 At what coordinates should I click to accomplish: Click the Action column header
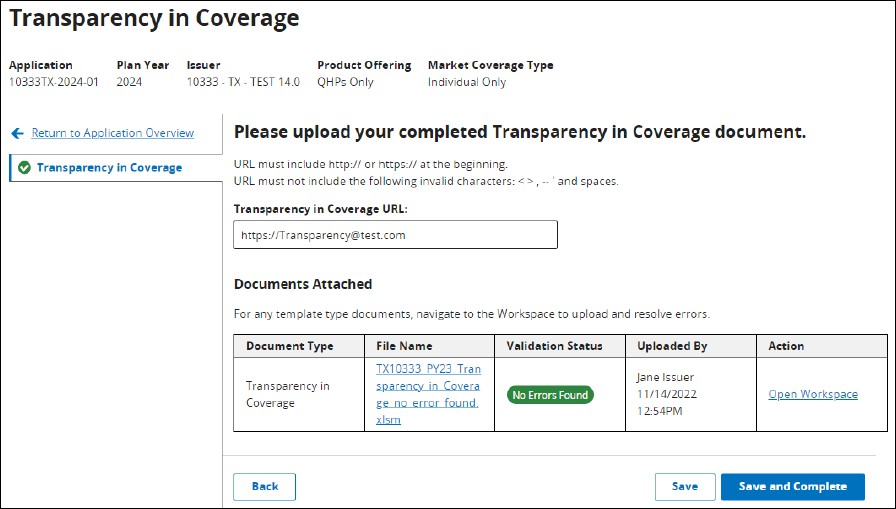tap(786, 346)
